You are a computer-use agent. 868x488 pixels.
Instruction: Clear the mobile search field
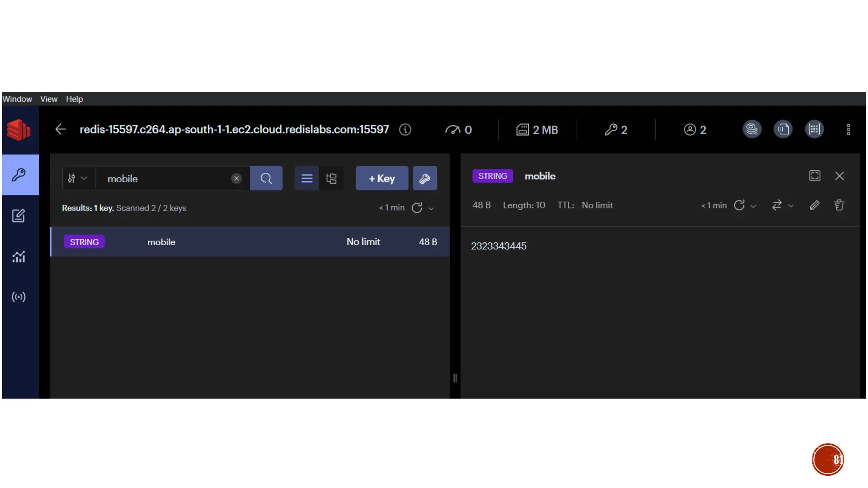(x=236, y=178)
